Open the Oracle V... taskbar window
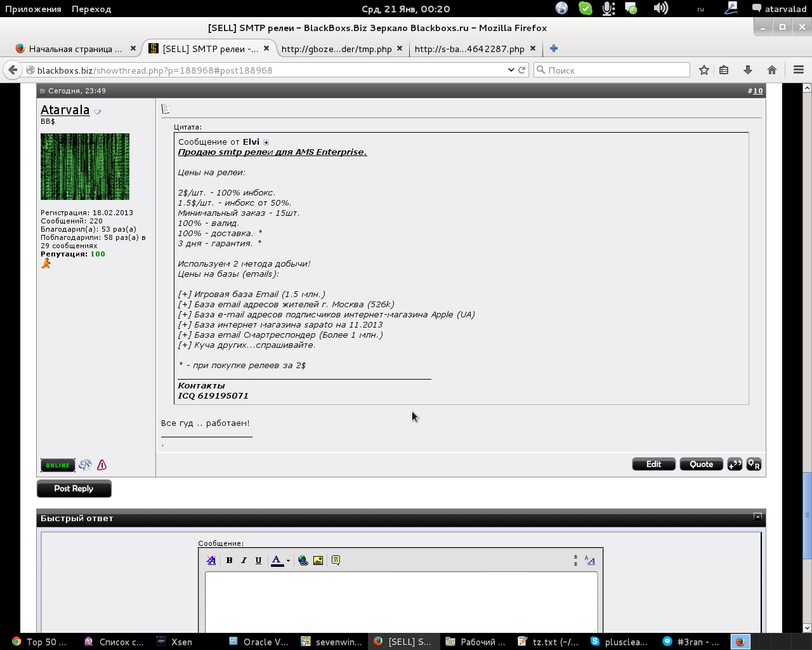812x650 pixels. point(259,642)
